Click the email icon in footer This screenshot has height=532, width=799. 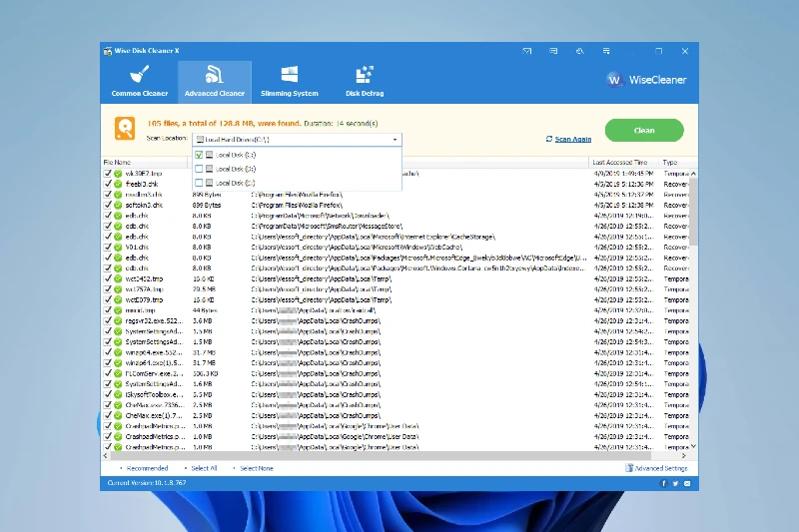[x=687, y=483]
